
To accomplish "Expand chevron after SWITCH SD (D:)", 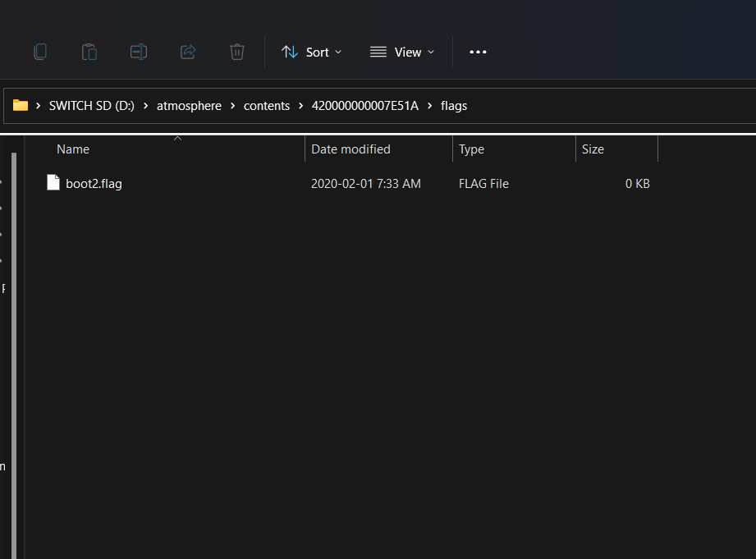I will click(145, 106).
